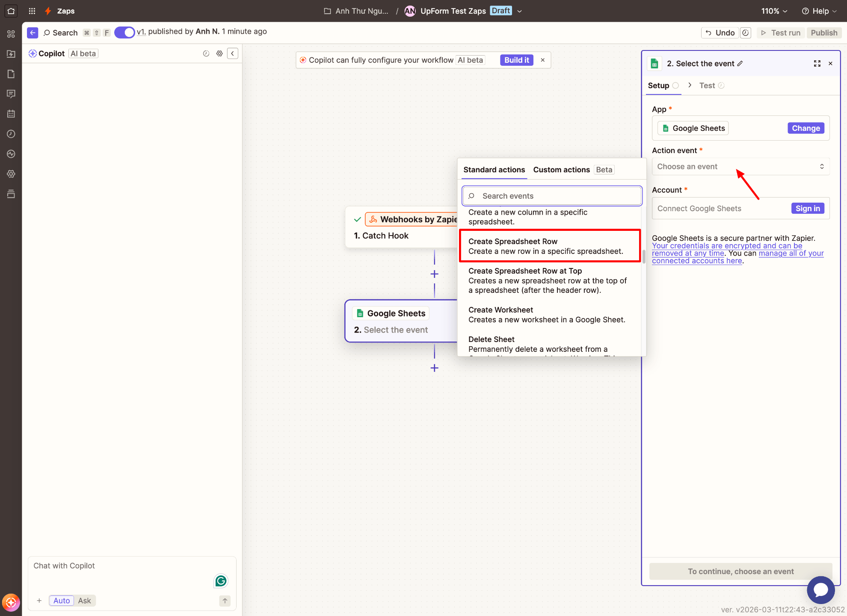This screenshot has height=616, width=847.
Task: Open the chat interfaces icon in the sidebar
Action: pos(11,94)
